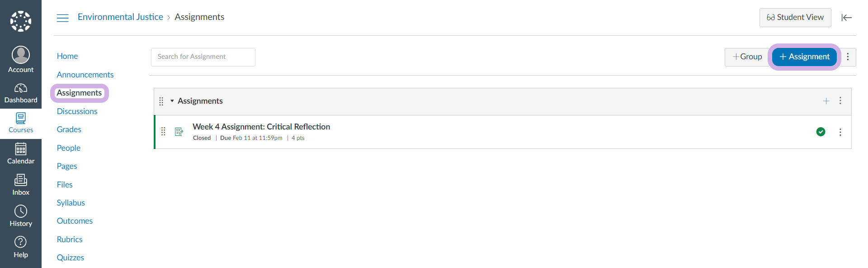The width and height of the screenshot is (868, 268).
Task: Toggle published status of Week 4 Assignment
Action: pyautogui.click(x=821, y=132)
